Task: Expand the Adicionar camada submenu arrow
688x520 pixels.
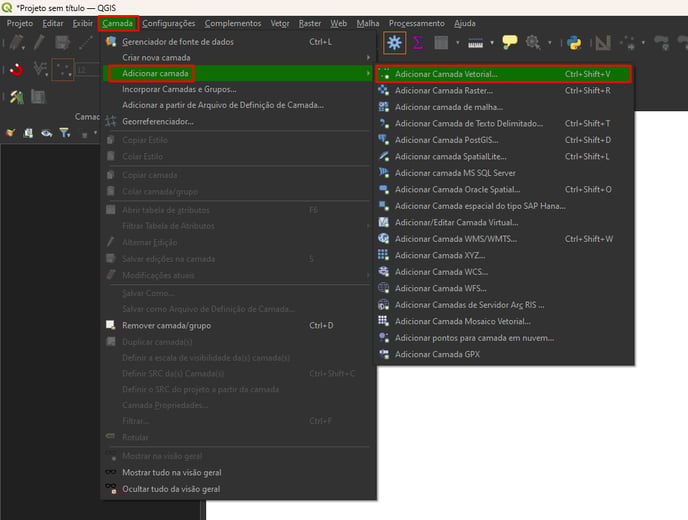Action: (368, 73)
